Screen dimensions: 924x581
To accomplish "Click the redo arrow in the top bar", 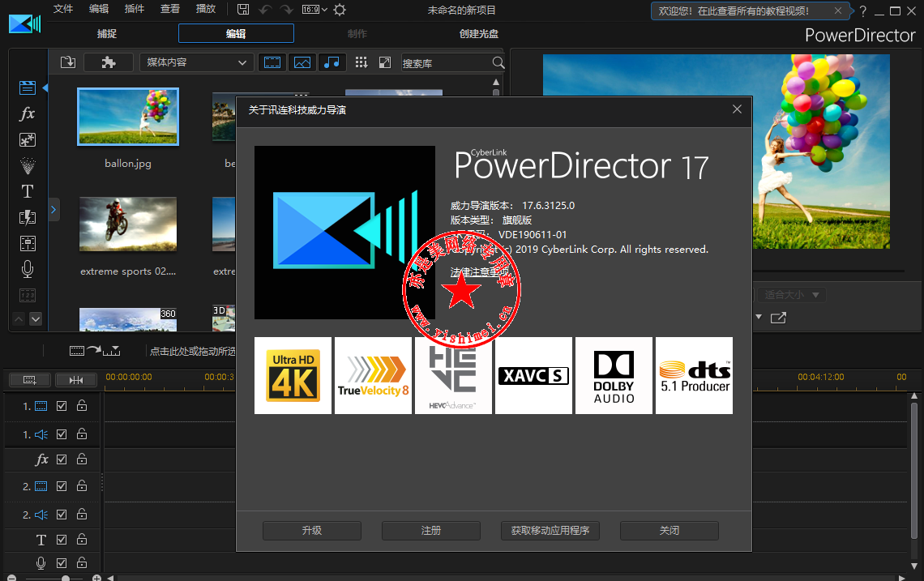I will pos(286,10).
